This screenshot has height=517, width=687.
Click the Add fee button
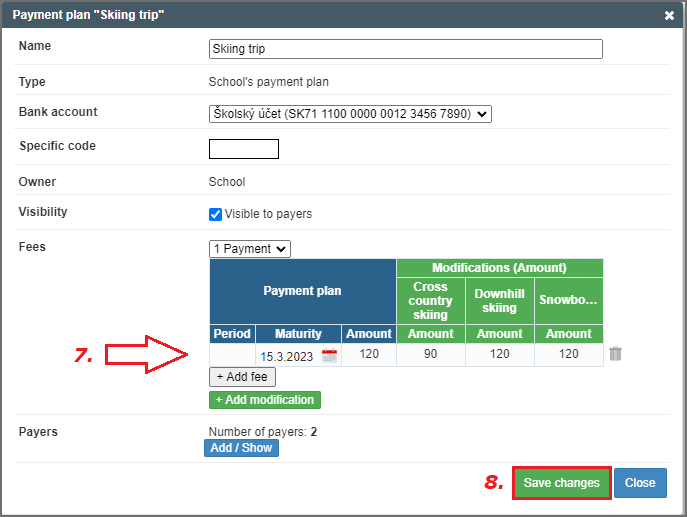[x=242, y=377]
